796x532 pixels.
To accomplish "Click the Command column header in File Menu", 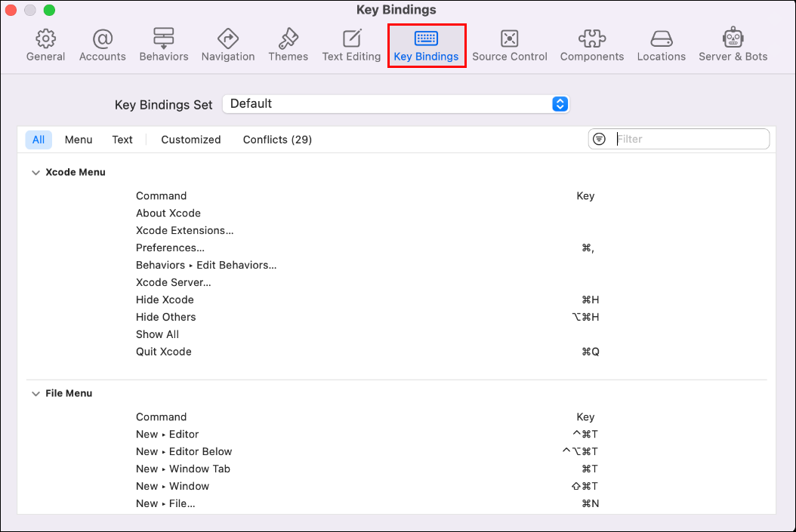I will (161, 417).
